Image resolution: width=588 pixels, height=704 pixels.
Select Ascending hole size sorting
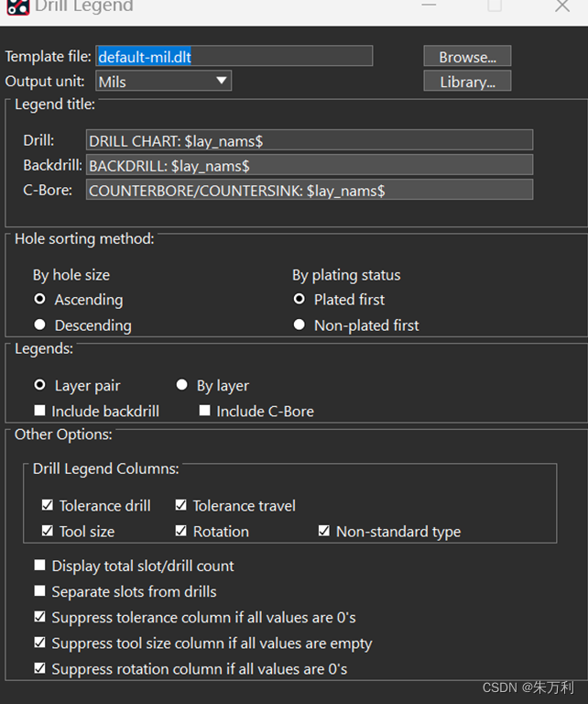[x=40, y=300]
